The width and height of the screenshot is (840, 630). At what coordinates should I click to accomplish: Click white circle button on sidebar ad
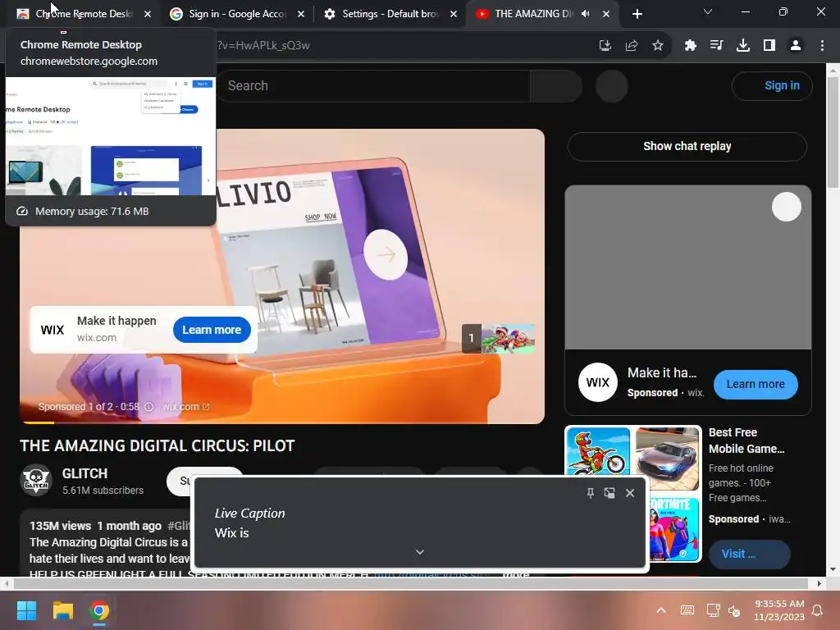click(x=787, y=207)
